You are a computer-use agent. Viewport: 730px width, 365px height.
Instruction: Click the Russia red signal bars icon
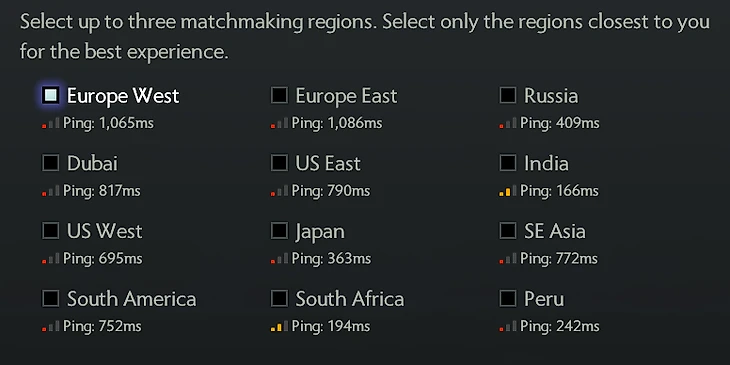click(x=508, y=123)
